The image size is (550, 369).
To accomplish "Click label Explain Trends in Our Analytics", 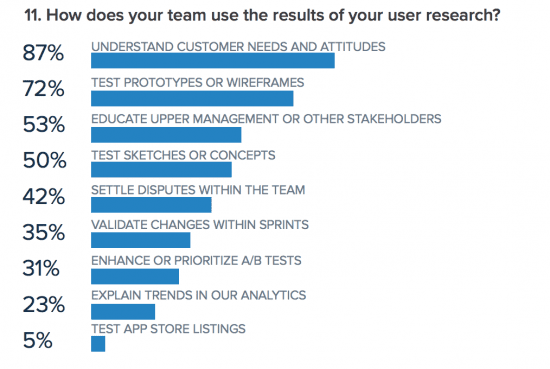I will (199, 295).
